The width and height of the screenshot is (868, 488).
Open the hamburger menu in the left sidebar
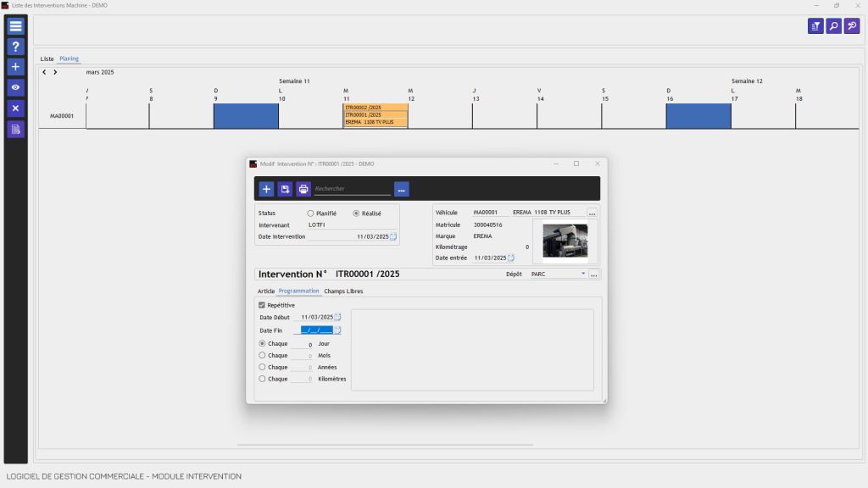(15, 26)
